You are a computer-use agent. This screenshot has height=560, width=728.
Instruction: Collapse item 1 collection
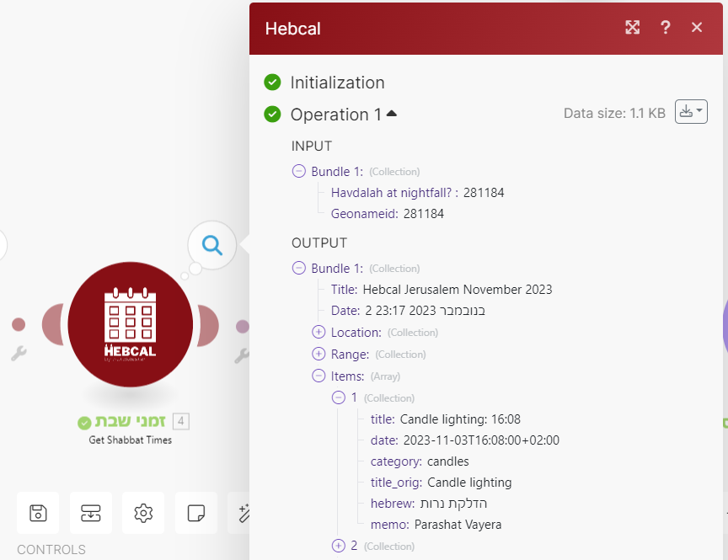click(339, 397)
